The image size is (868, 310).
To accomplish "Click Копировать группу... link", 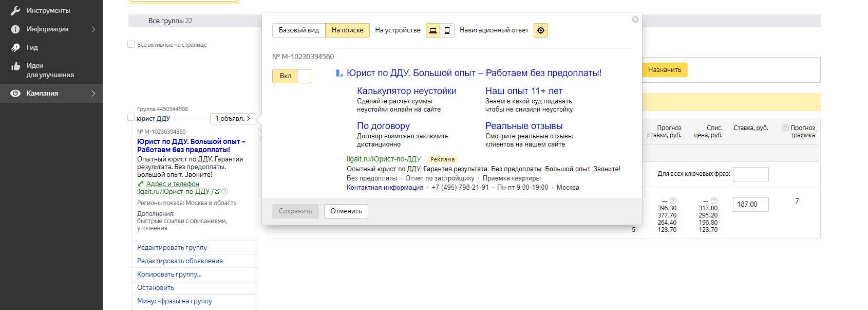I will pyautogui.click(x=169, y=275).
